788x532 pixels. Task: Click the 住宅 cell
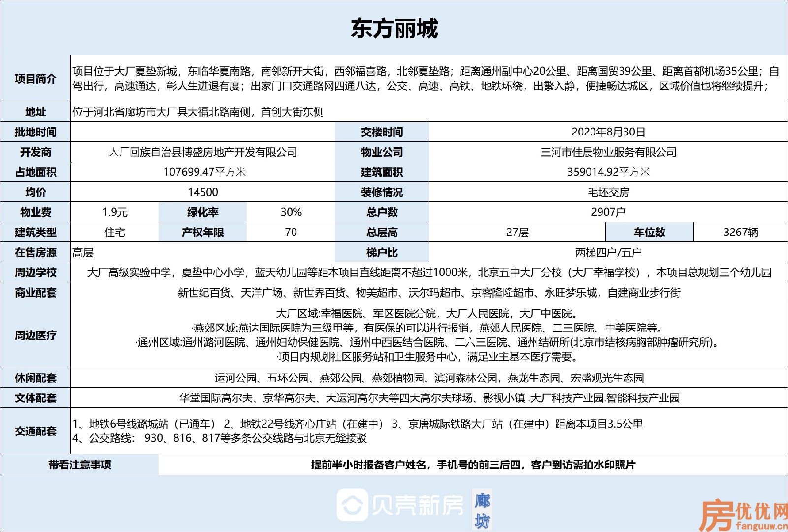coord(115,232)
